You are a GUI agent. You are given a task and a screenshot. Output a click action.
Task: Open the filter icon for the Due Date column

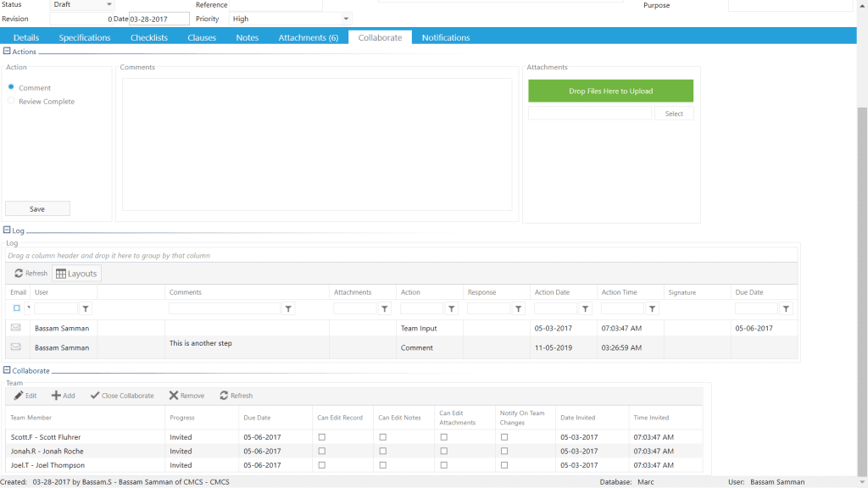point(786,308)
